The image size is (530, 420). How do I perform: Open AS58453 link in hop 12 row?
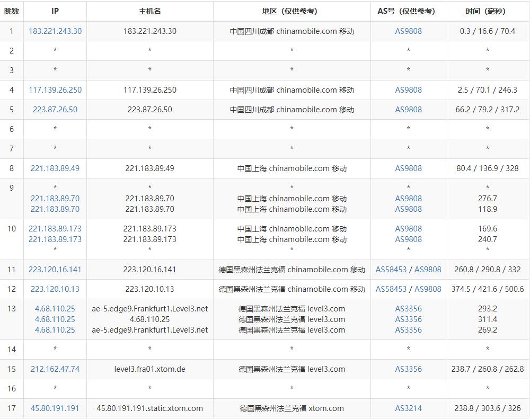pyautogui.click(x=391, y=289)
